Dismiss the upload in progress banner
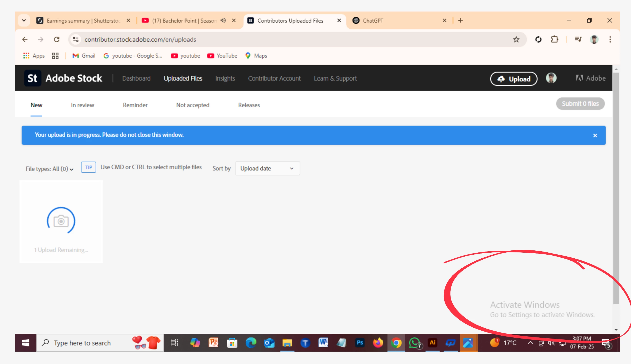Image resolution: width=631 pixels, height=364 pixels. (x=595, y=136)
